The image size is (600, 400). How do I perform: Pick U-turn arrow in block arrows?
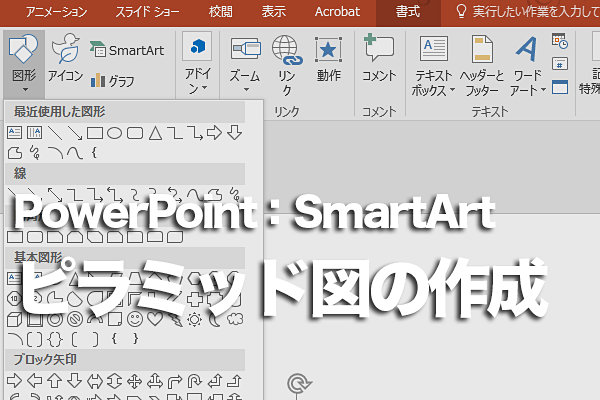click(194, 381)
